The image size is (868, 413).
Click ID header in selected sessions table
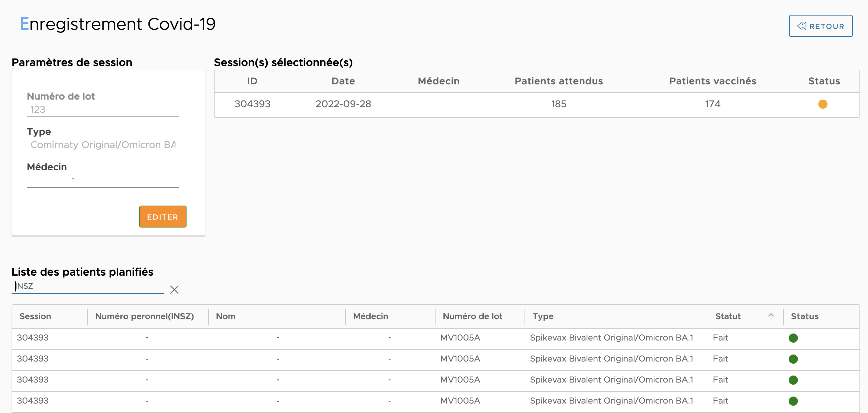[x=252, y=81]
